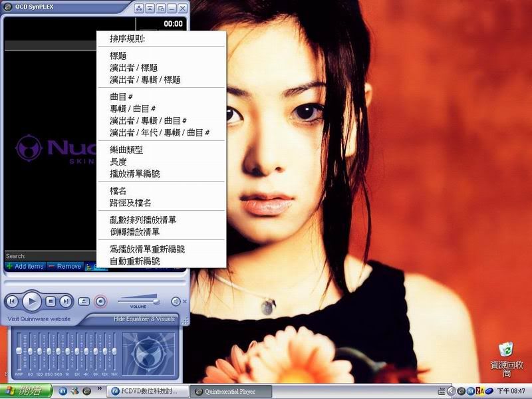Open the Windows Start (開始) menu

pyautogui.click(x=24, y=391)
